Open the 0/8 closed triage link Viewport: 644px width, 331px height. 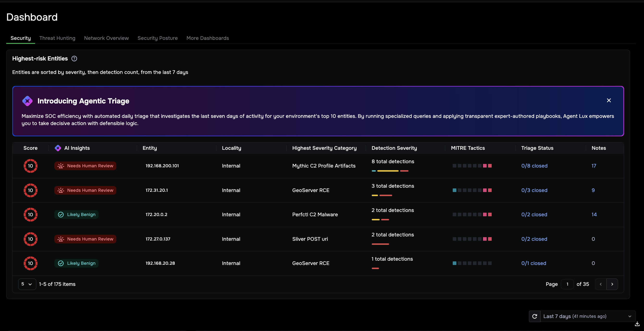(534, 166)
